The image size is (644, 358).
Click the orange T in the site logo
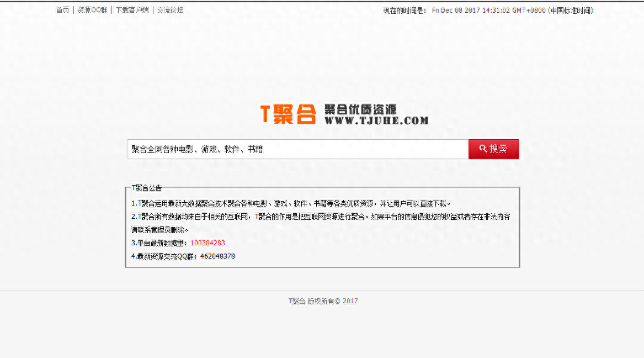[267, 113]
